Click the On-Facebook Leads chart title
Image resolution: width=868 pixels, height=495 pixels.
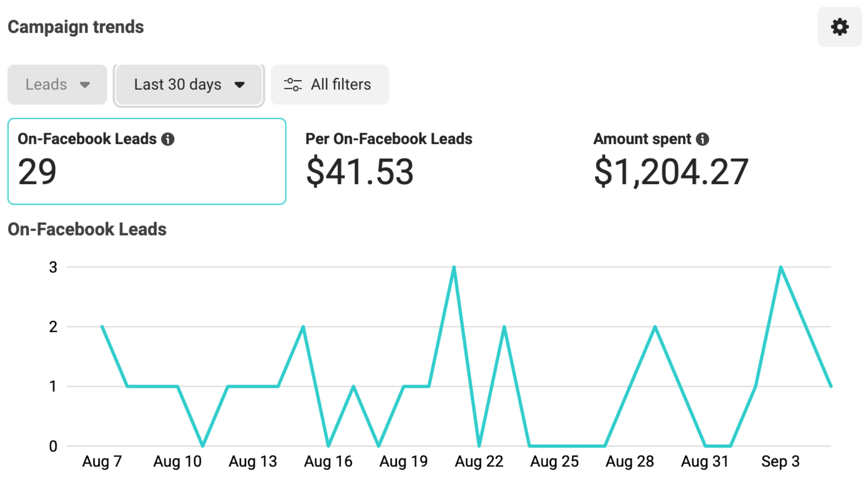87,229
